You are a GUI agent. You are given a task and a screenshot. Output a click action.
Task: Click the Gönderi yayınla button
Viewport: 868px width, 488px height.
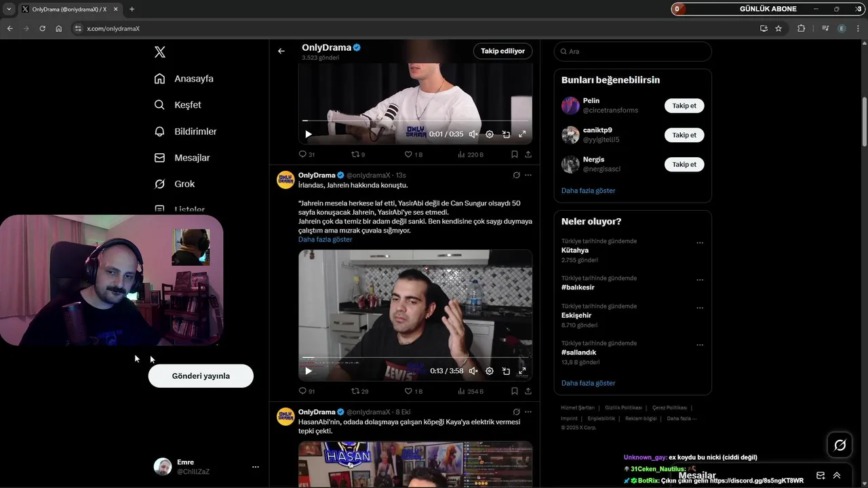201,376
